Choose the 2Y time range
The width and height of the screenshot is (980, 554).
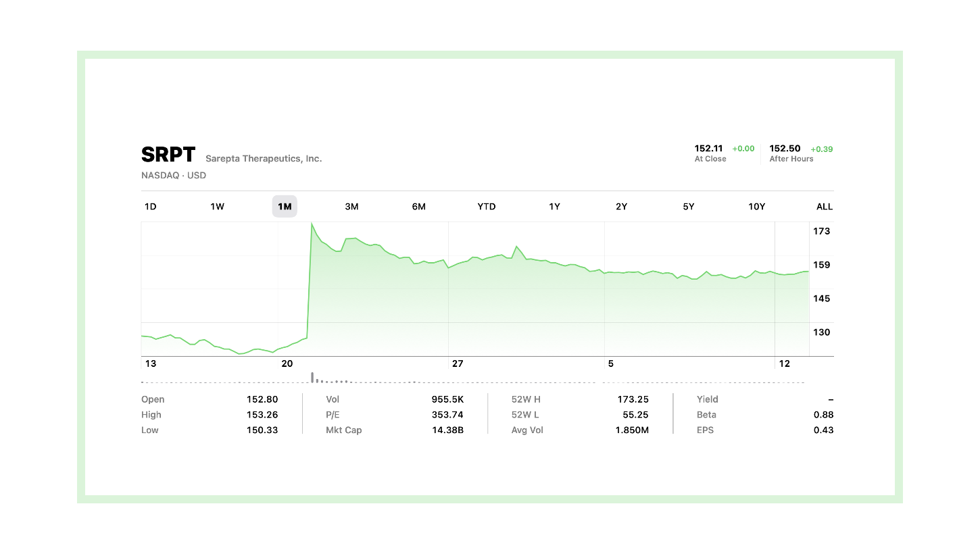tap(621, 207)
